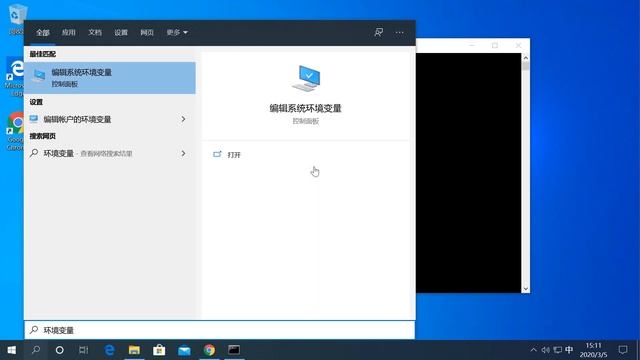Switch to the 网页 search tab
The image size is (640, 360).
[147, 32]
